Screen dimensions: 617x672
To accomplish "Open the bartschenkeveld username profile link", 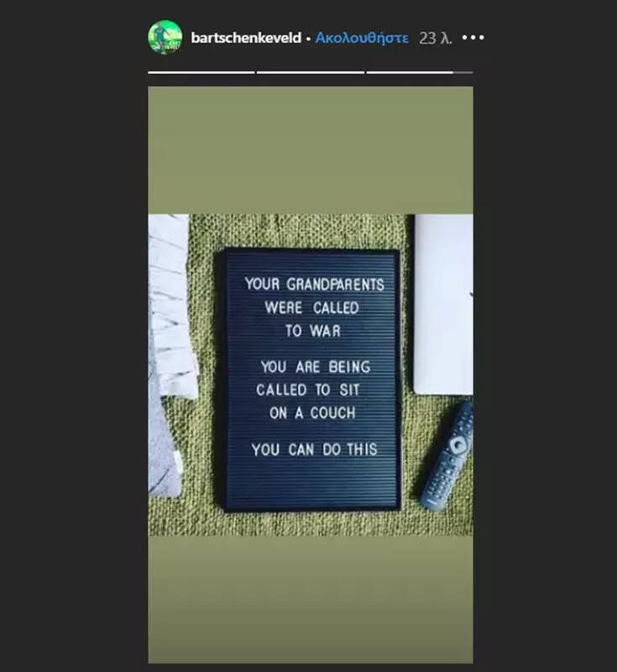I will click(x=246, y=38).
